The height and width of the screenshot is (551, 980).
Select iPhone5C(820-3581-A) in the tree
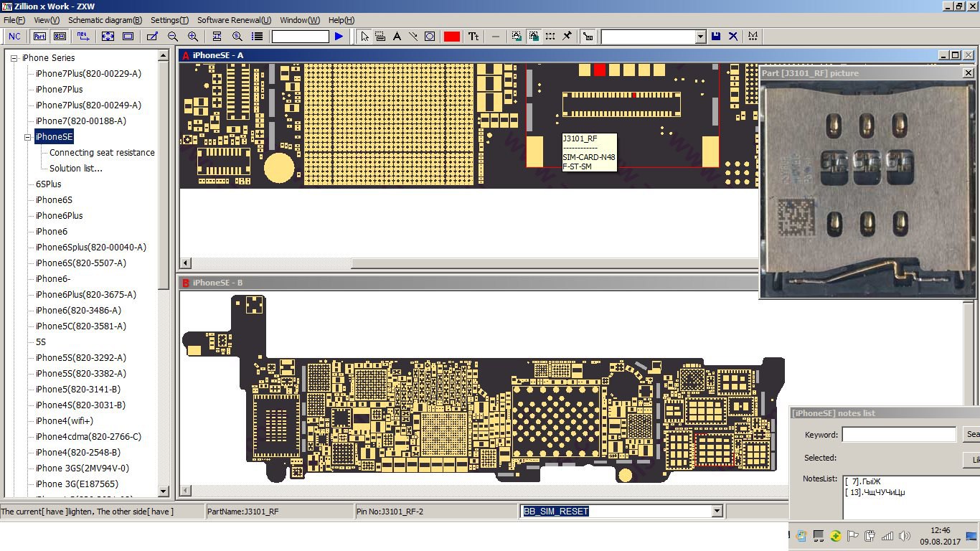tap(81, 326)
